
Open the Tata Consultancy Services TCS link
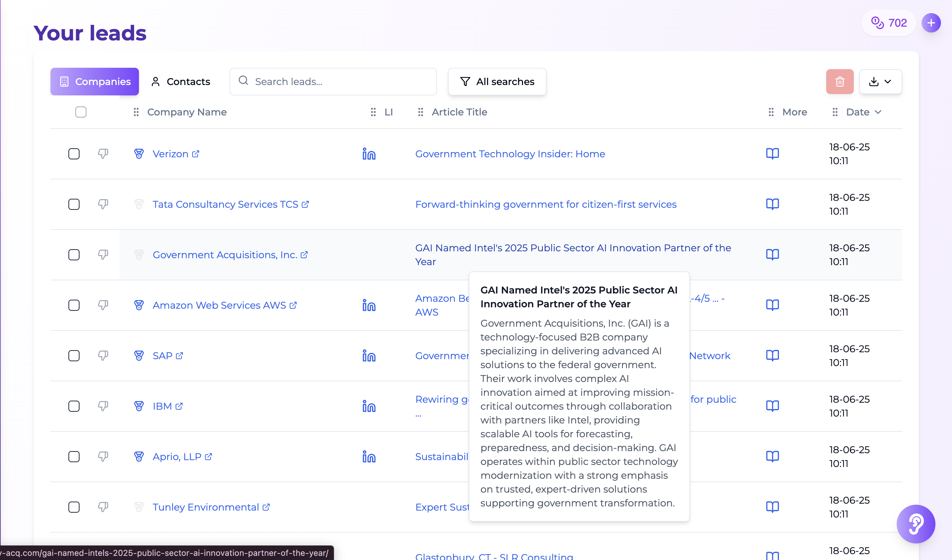pos(231,204)
